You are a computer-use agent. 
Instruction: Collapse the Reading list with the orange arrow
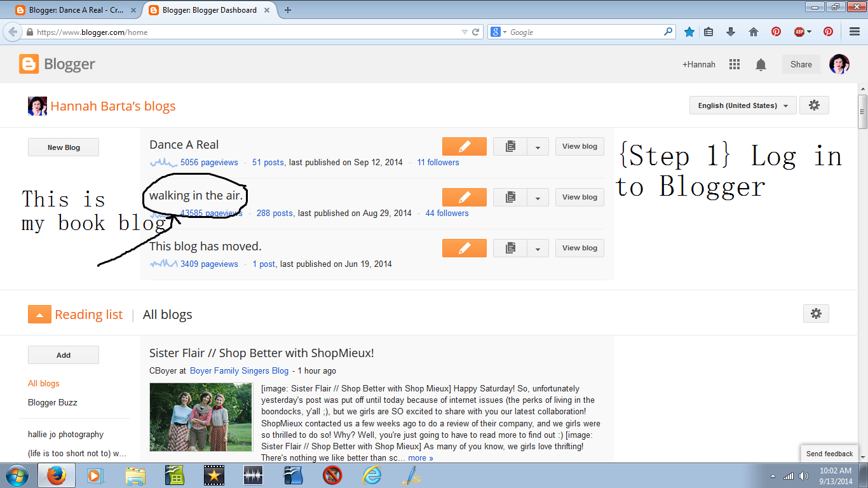point(39,315)
